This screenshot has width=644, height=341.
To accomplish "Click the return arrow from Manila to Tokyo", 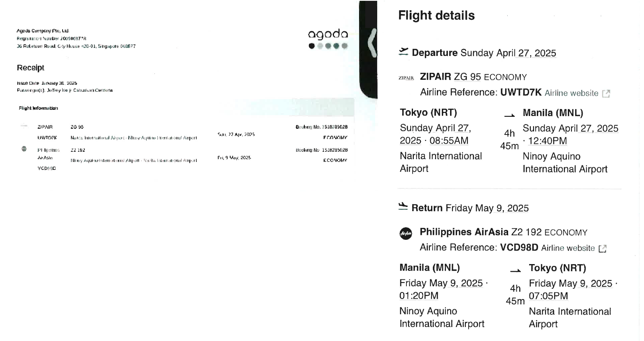I will coord(515,270).
